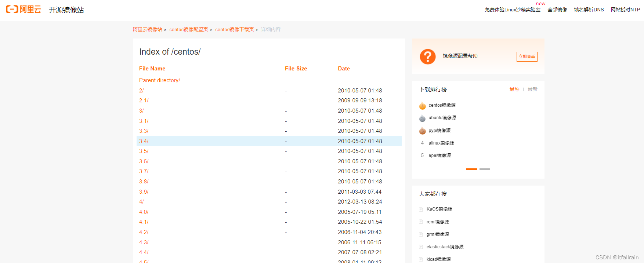Image resolution: width=644 pixels, height=263 pixels.
Task: Open the pypi镜像源 ranking entry
Action: (x=439, y=131)
